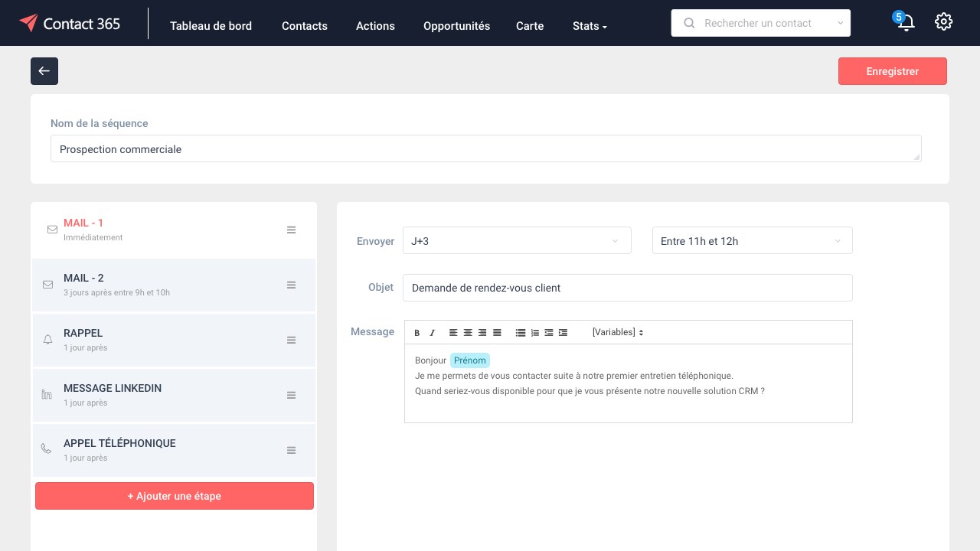Viewport: 980px width, 551px height.
Task: Expand the Stats menu
Action: (590, 26)
